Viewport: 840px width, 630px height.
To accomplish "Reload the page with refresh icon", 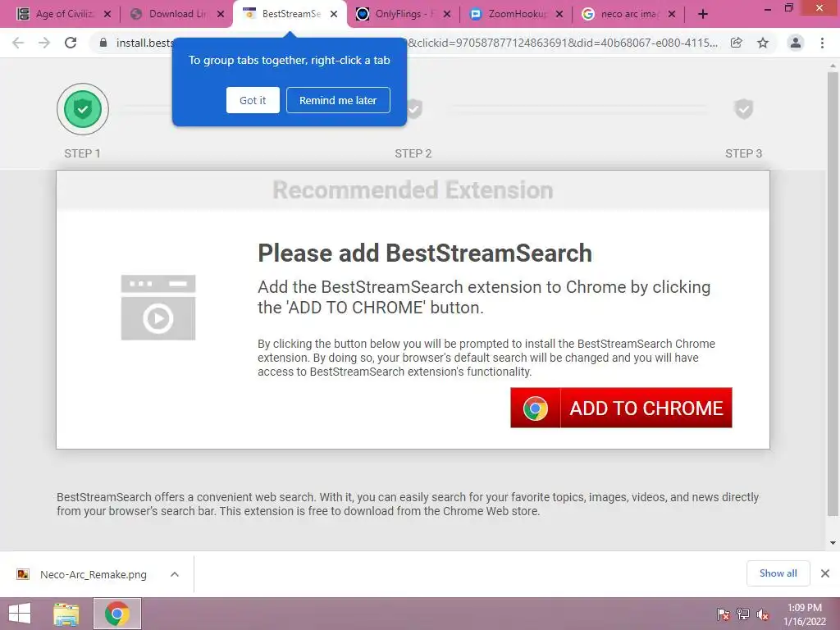I will click(71, 43).
